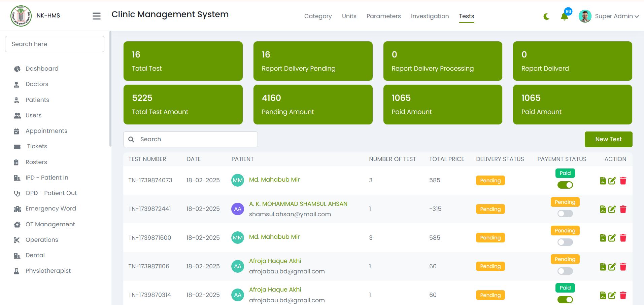Open Doctors from sidebar
Viewport: 644px width, 305px height.
pyautogui.click(x=31, y=84)
